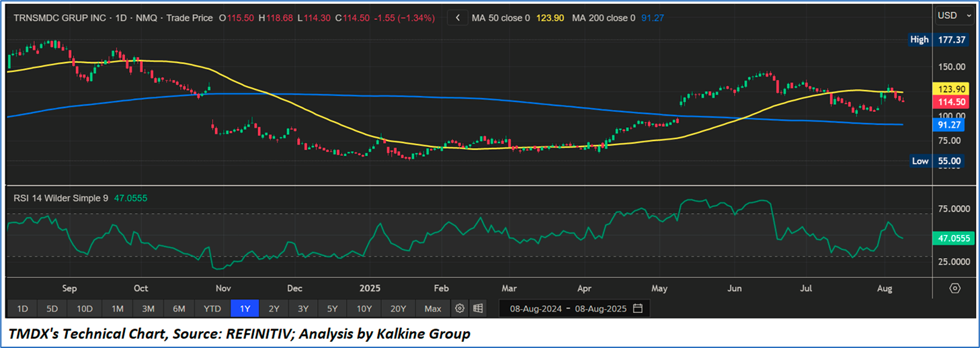Click the RSI 14 Wilder Simple label
The image size is (980, 348).
coord(62,198)
